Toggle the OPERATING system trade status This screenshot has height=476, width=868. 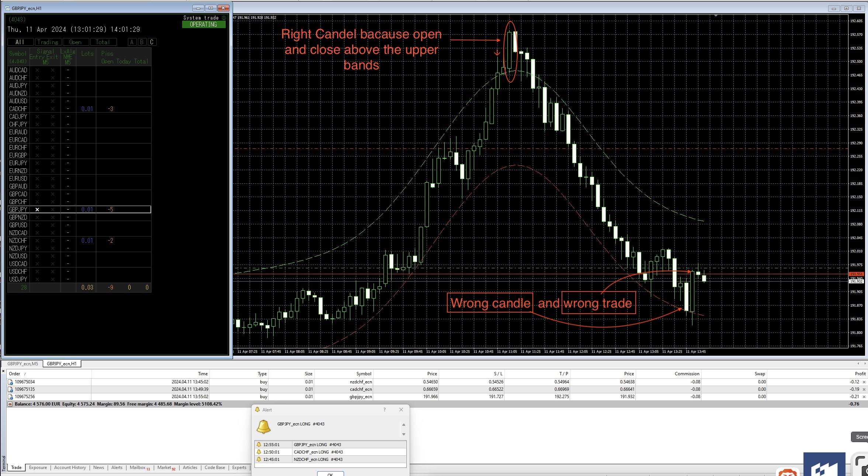pyautogui.click(x=204, y=24)
